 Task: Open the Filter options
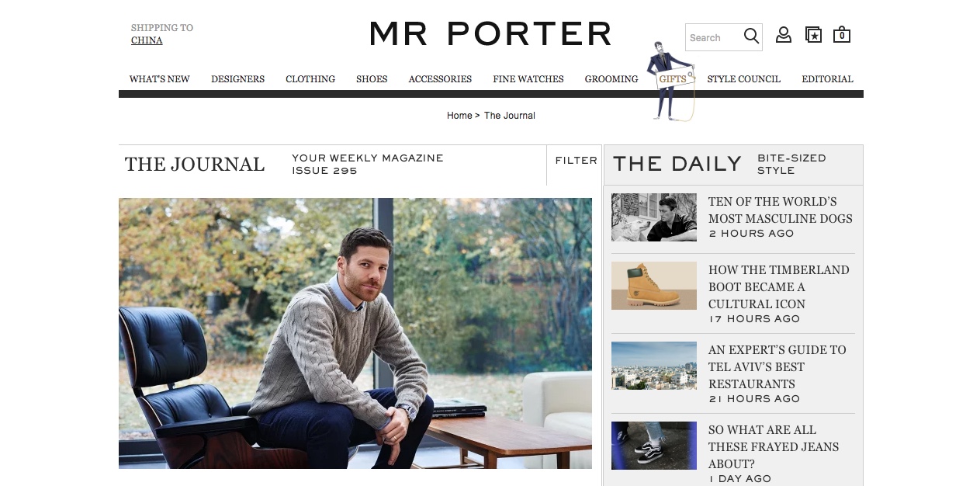pyautogui.click(x=576, y=161)
